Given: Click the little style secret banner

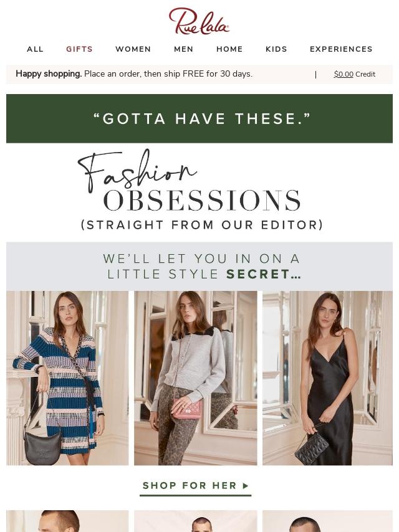Looking at the screenshot, I should (x=199, y=267).
